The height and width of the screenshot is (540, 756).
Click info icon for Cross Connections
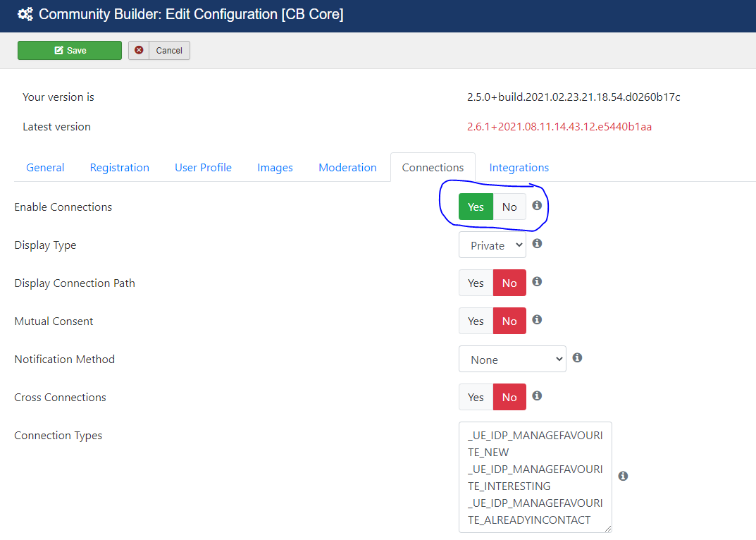537,396
